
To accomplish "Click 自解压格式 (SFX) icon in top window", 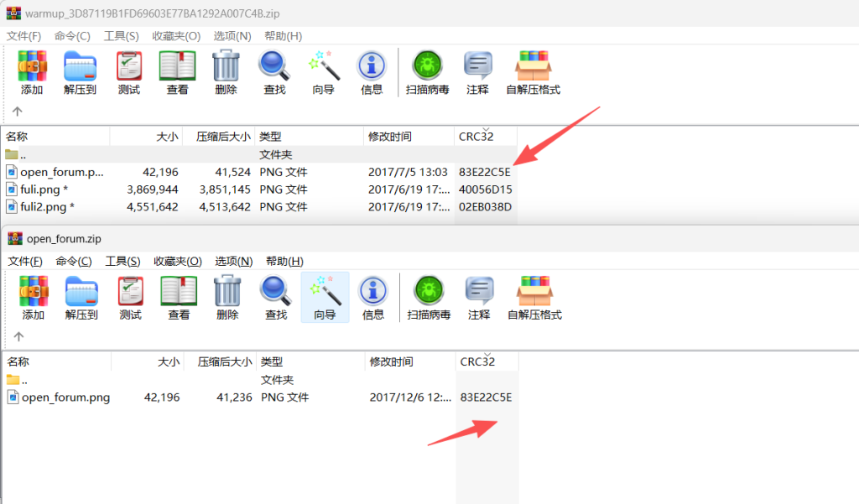I will [x=533, y=72].
